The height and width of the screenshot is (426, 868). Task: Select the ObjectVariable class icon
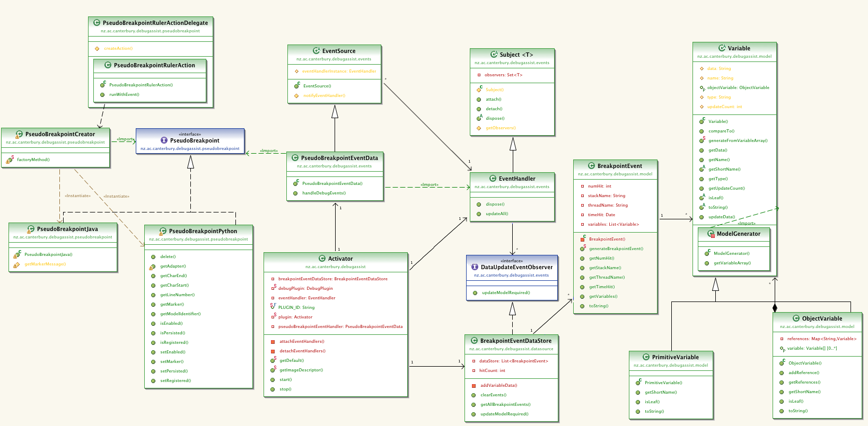point(796,318)
